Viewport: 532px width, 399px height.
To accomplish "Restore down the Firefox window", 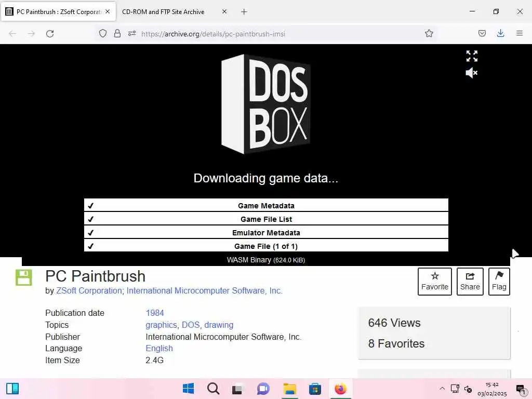I will coord(496,11).
